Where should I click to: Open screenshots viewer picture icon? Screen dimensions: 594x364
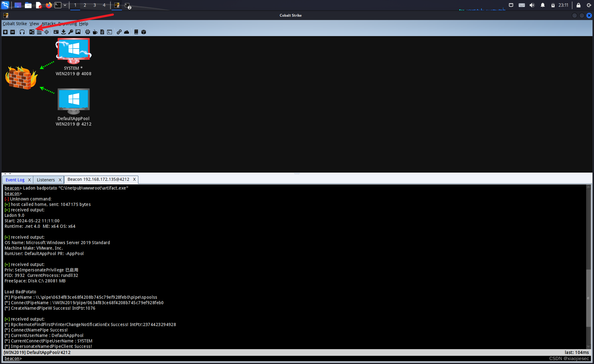pos(78,32)
